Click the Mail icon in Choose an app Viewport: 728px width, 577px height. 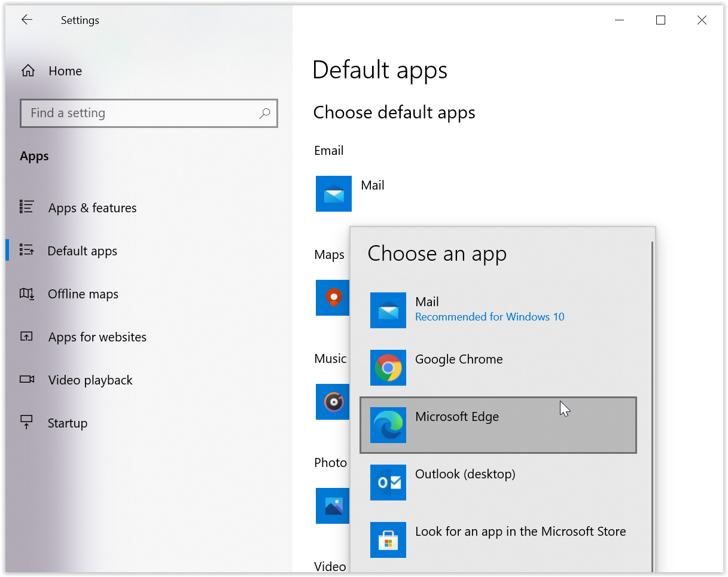pos(388,310)
